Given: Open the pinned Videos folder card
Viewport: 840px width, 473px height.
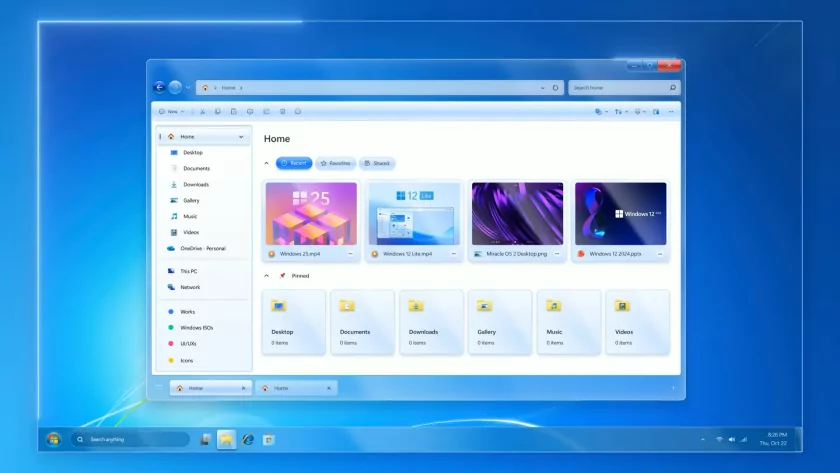Looking at the screenshot, I should [638, 322].
